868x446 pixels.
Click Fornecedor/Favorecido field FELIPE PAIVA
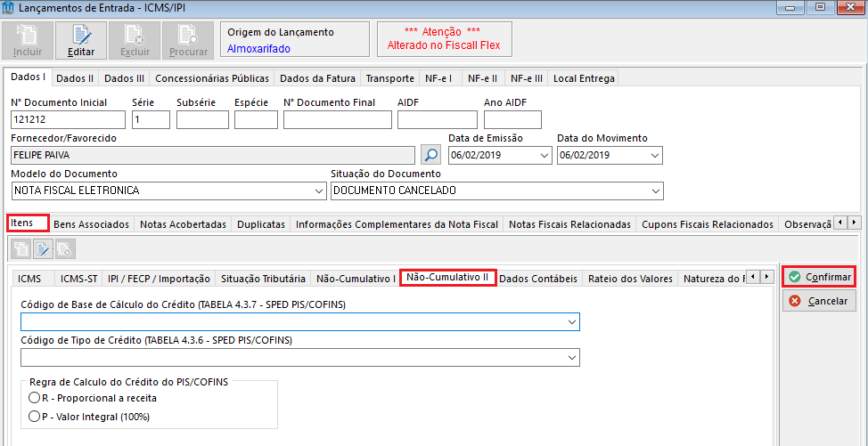click(213, 155)
